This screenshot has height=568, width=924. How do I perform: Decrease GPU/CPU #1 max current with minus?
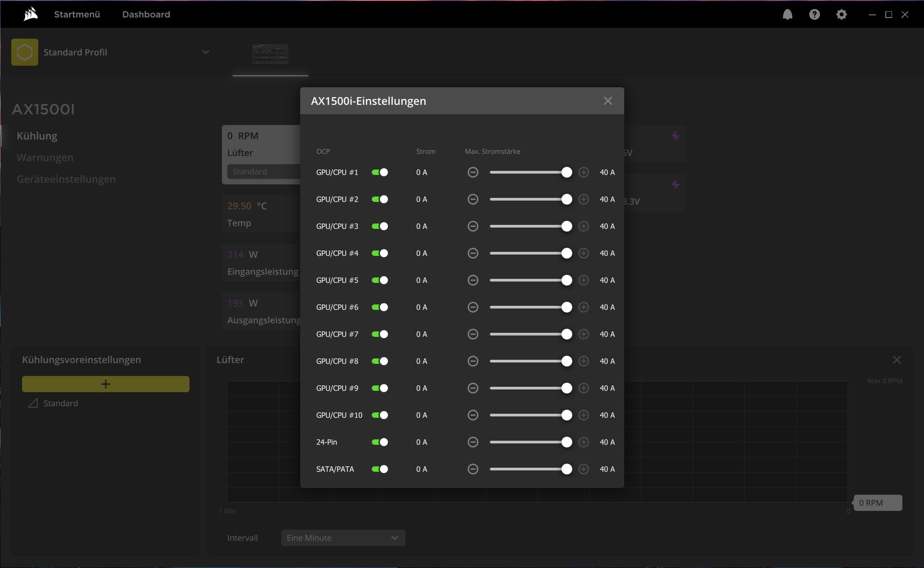pyautogui.click(x=473, y=172)
